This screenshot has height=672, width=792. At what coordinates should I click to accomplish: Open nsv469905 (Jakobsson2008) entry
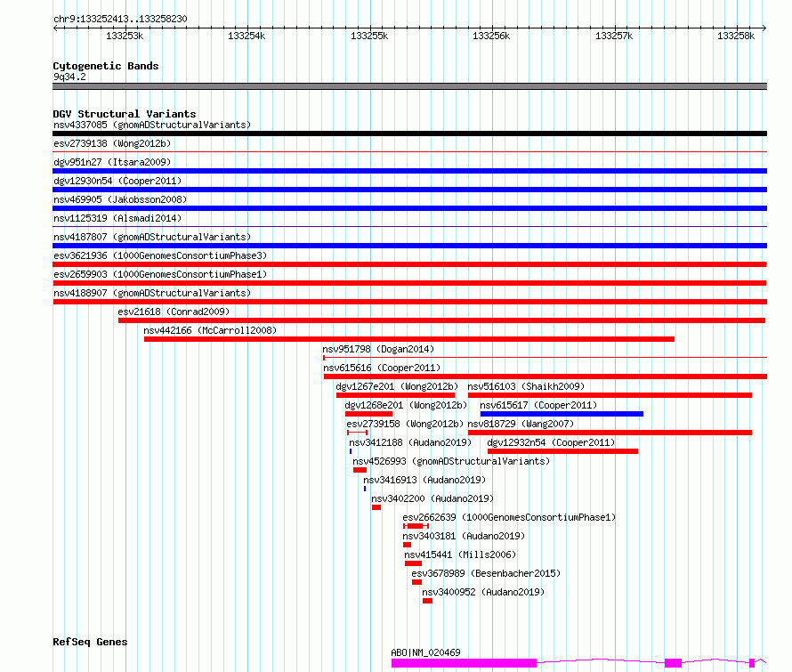click(120, 199)
